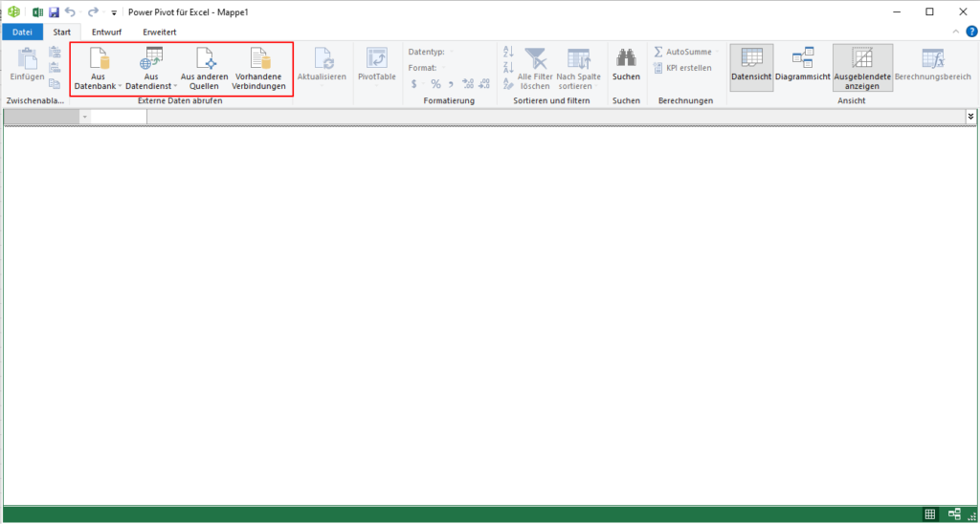Open Vorhandene Verbindungen
The image size is (980, 524).
tap(258, 69)
